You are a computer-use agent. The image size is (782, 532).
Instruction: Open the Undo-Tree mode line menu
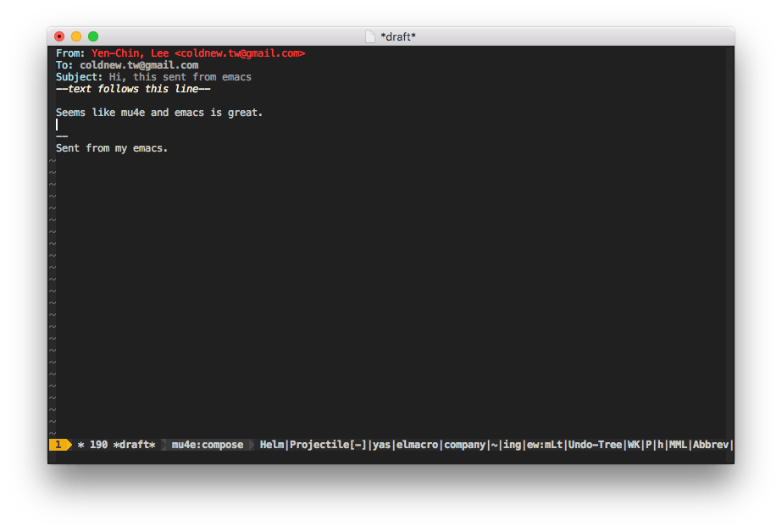click(x=595, y=445)
